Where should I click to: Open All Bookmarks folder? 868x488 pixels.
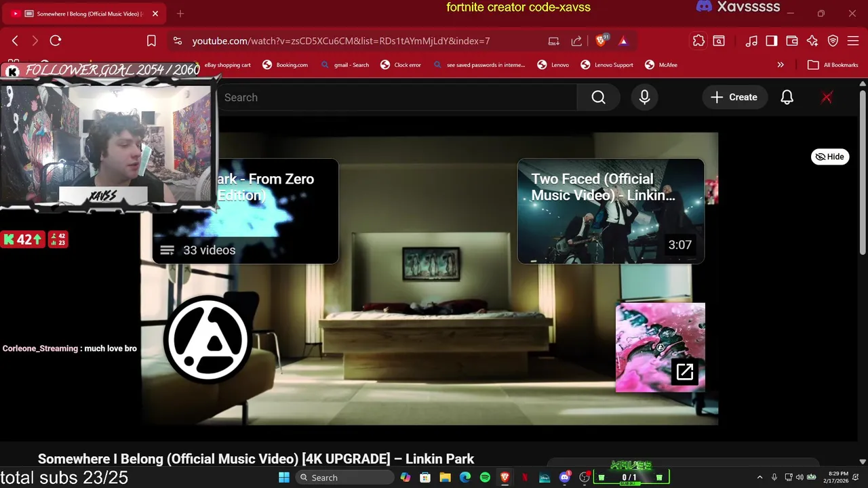[x=833, y=65]
